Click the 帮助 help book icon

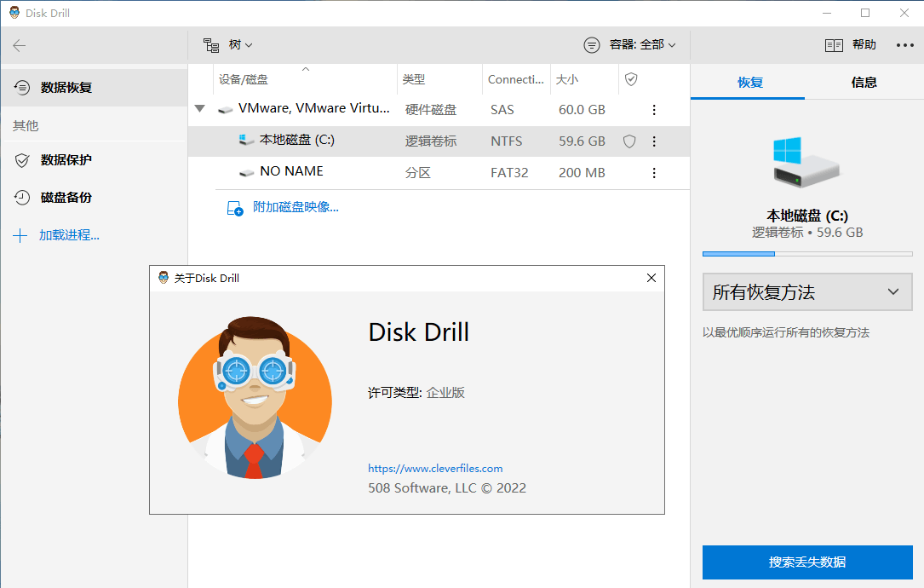(834, 45)
